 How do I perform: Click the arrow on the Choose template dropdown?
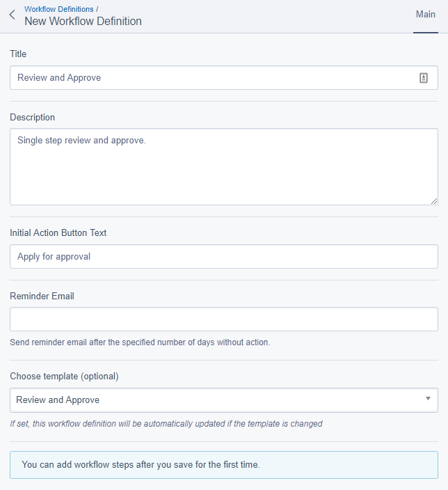(x=427, y=399)
